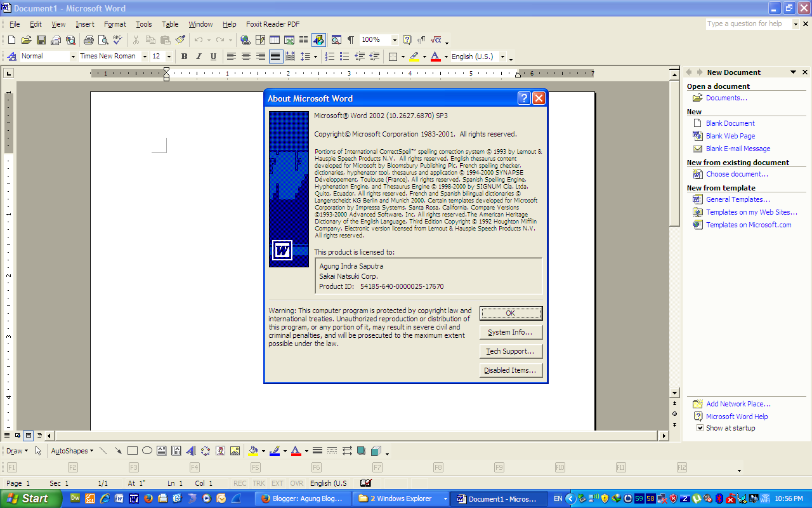The height and width of the screenshot is (508, 812).
Task: Run Spelling and Grammar check icon
Action: [x=117, y=40]
